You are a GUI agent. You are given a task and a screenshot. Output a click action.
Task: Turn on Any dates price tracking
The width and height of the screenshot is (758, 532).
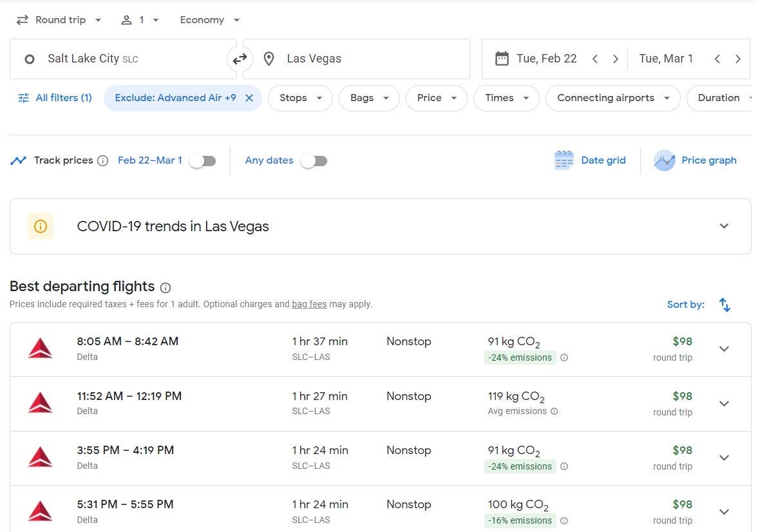click(x=314, y=161)
